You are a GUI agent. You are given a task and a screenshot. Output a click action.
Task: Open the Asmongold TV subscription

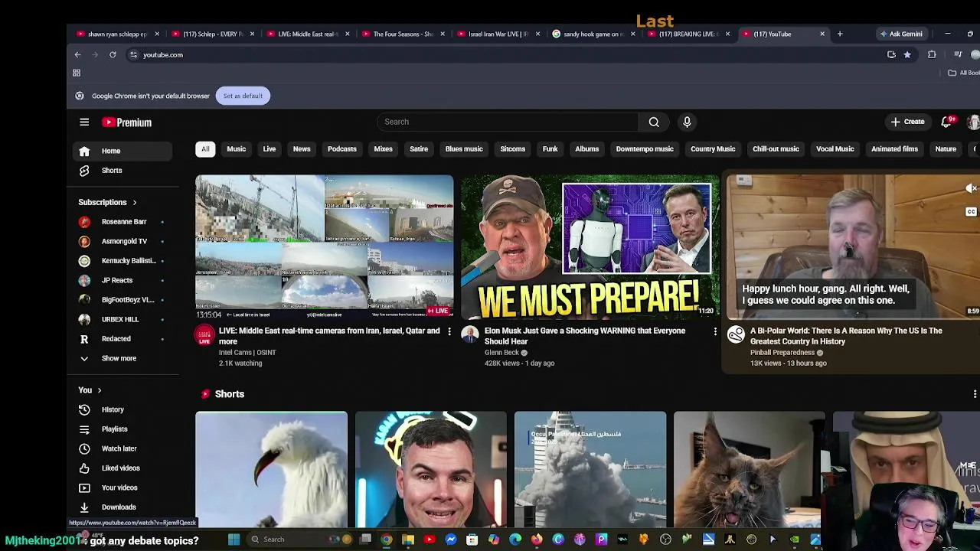124,241
